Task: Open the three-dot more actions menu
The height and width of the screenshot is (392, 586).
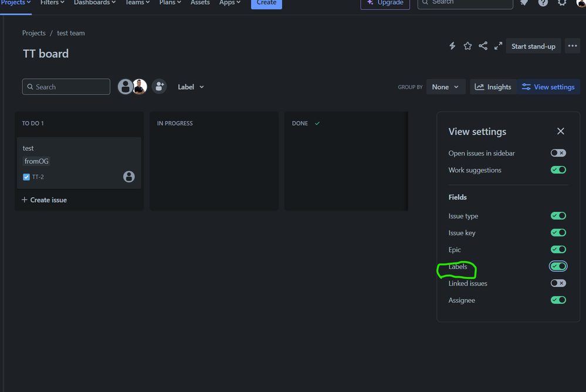Action: 572,46
